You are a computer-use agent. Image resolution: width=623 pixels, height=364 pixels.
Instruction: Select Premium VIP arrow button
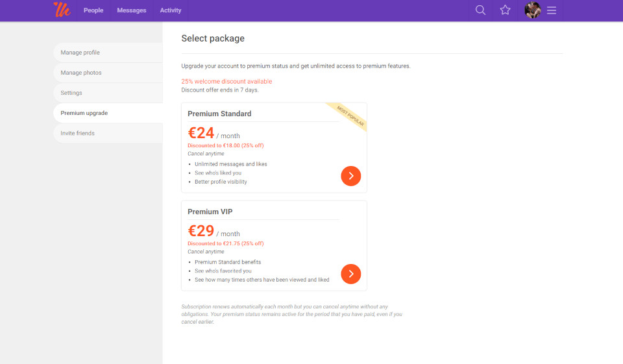350,274
